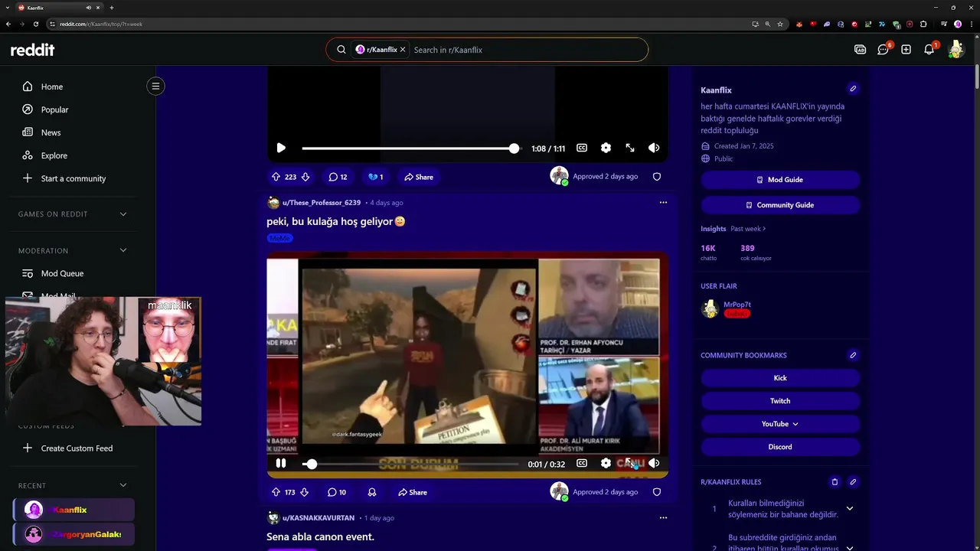Upvote the post with 223 points

coord(276,177)
